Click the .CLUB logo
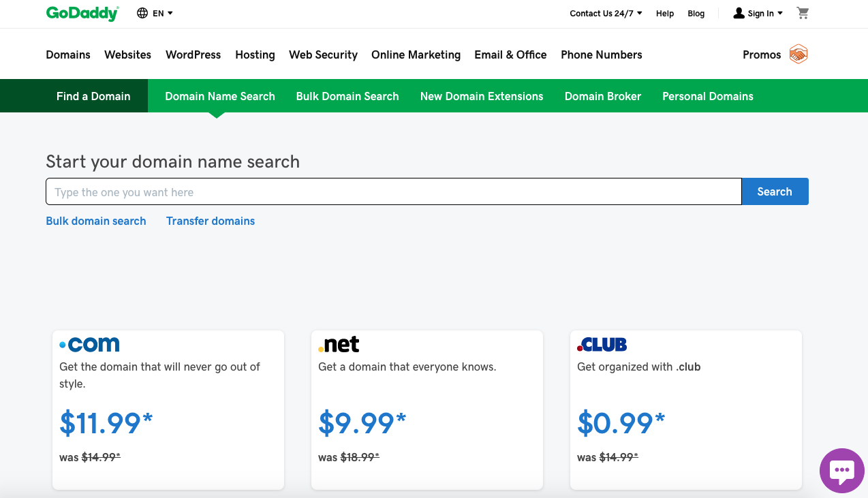Screen dimensions: 868x498 [602, 345]
